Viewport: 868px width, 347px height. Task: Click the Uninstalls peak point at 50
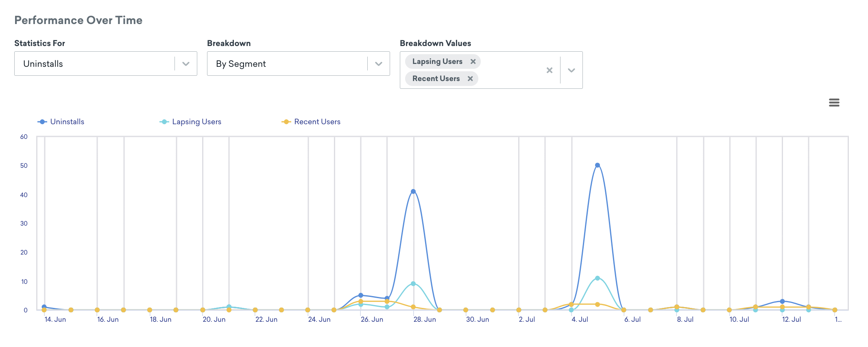[x=598, y=165]
